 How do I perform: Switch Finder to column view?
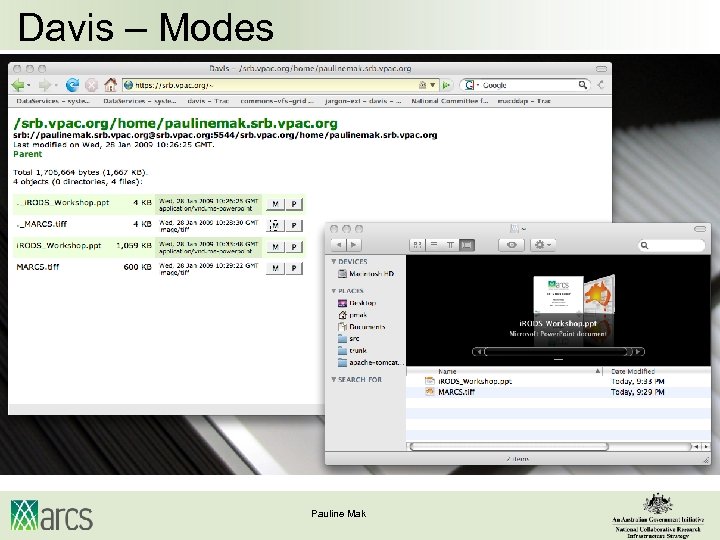(450, 245)
